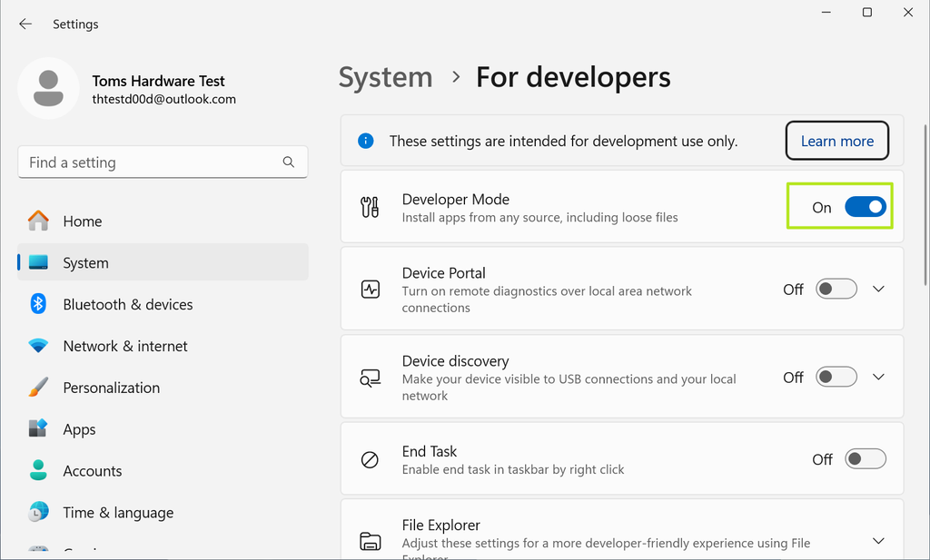Turn off Developer Mode
930x560 pixels.
pos(865,206)
